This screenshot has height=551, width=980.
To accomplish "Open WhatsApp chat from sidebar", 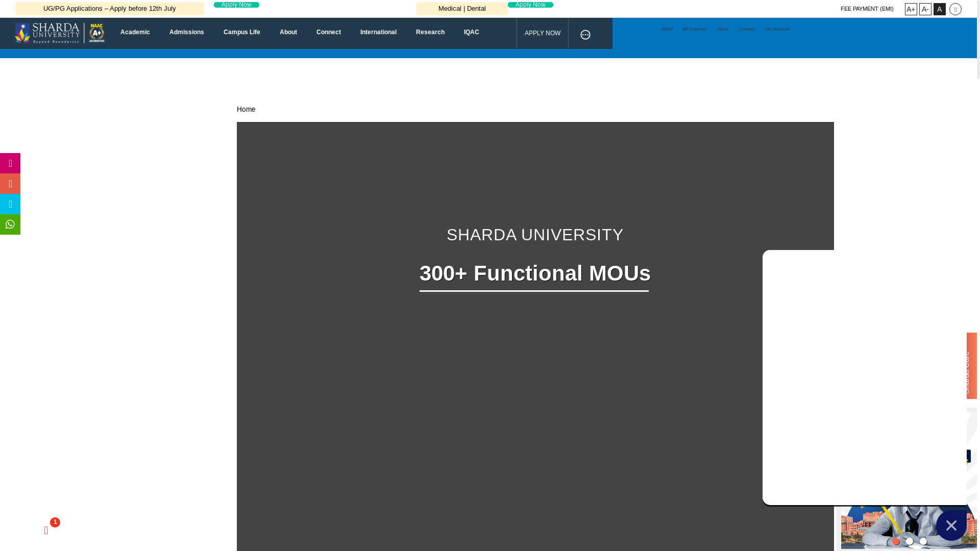I will pos(10,224).
